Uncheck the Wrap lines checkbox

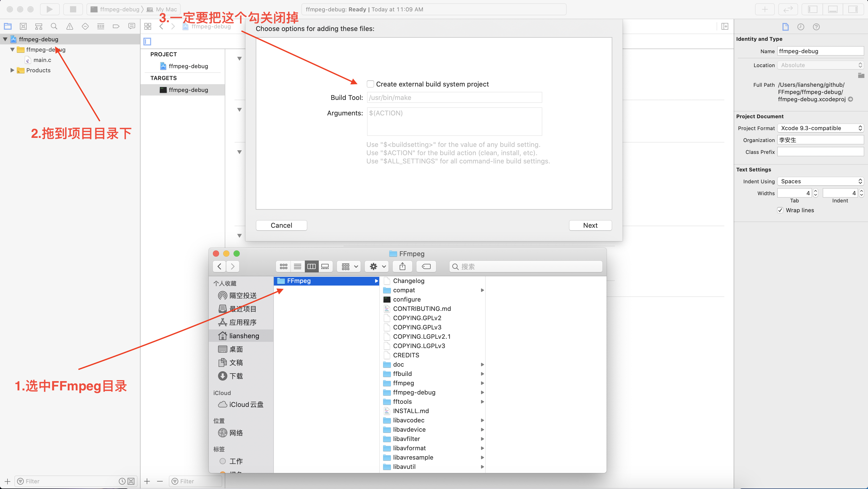coord(780,210)
